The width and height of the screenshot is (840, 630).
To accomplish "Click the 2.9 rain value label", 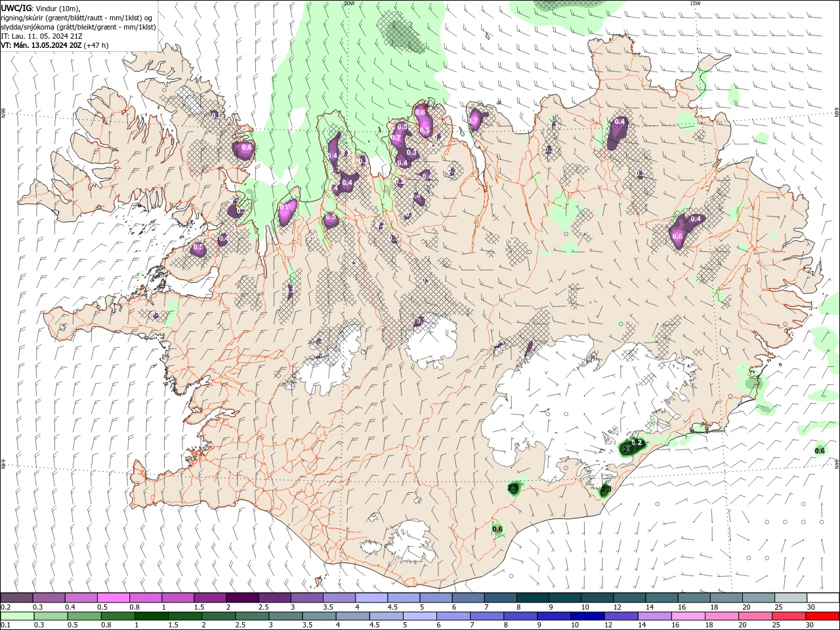I will (628, 450).
